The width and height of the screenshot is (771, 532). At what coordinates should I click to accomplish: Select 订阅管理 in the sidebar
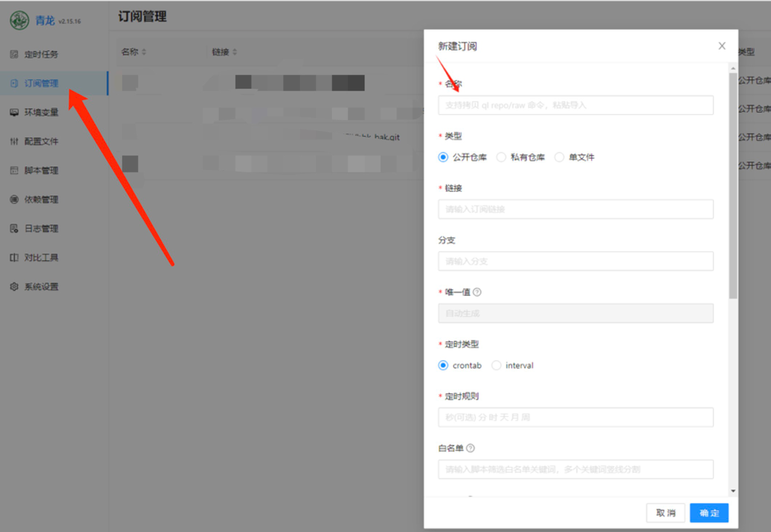pyautogui.click(x=41, y=83)
